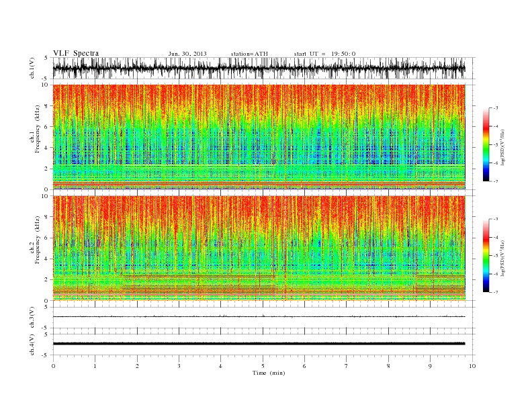The width and height of the screenshot is (532, 411).
Task: Click the "station=ATH" header label
Action: (249, 54)
